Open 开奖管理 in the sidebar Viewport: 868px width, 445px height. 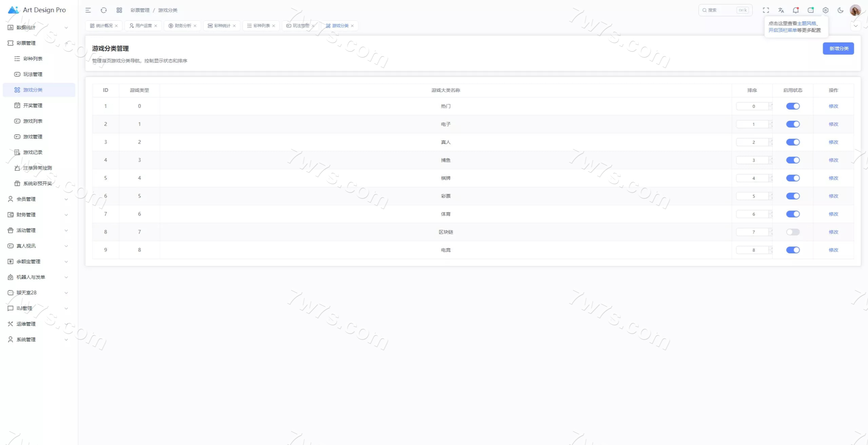[33, 105]
